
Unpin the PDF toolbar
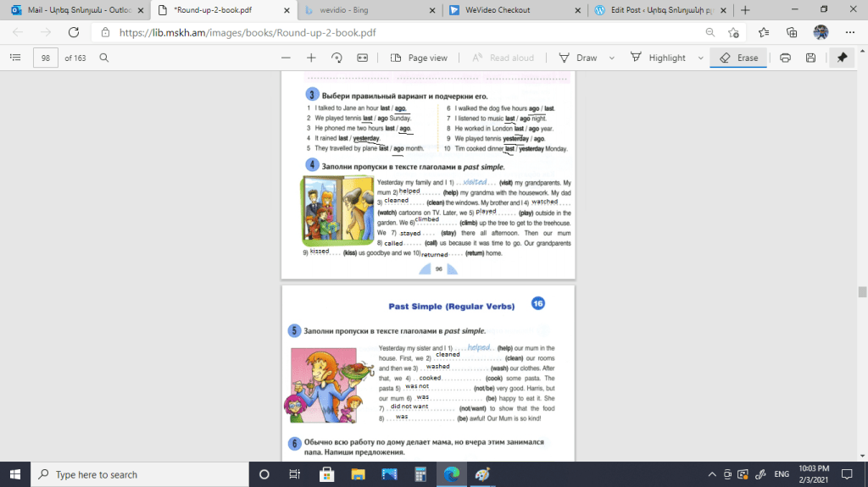[842, 58]
